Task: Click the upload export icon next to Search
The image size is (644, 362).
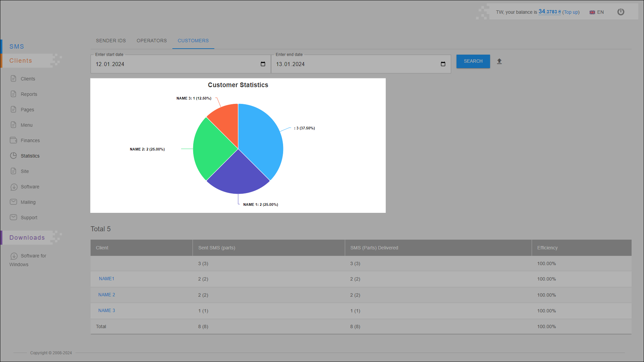Action: (x=499, y=61)
